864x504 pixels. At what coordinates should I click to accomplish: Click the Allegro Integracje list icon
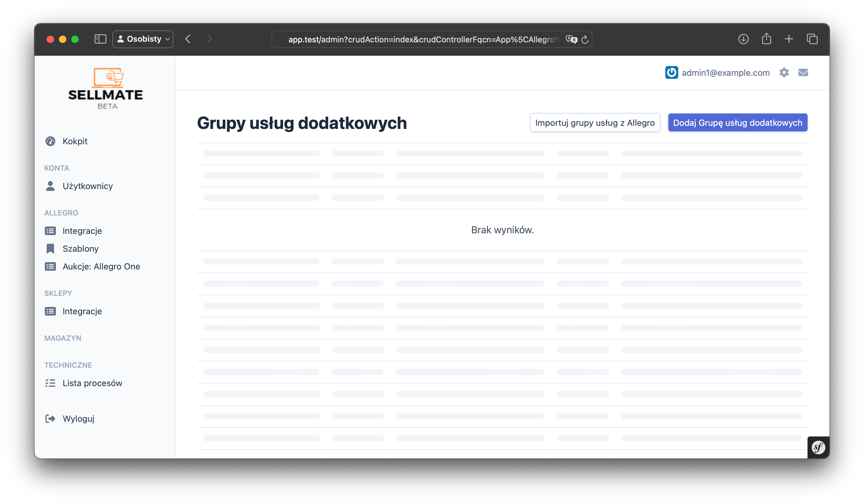[50, 231]
